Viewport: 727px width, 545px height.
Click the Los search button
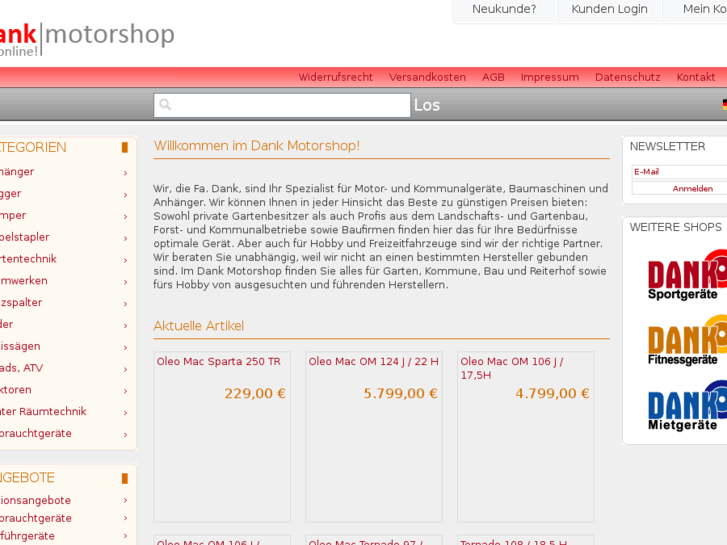427,105
